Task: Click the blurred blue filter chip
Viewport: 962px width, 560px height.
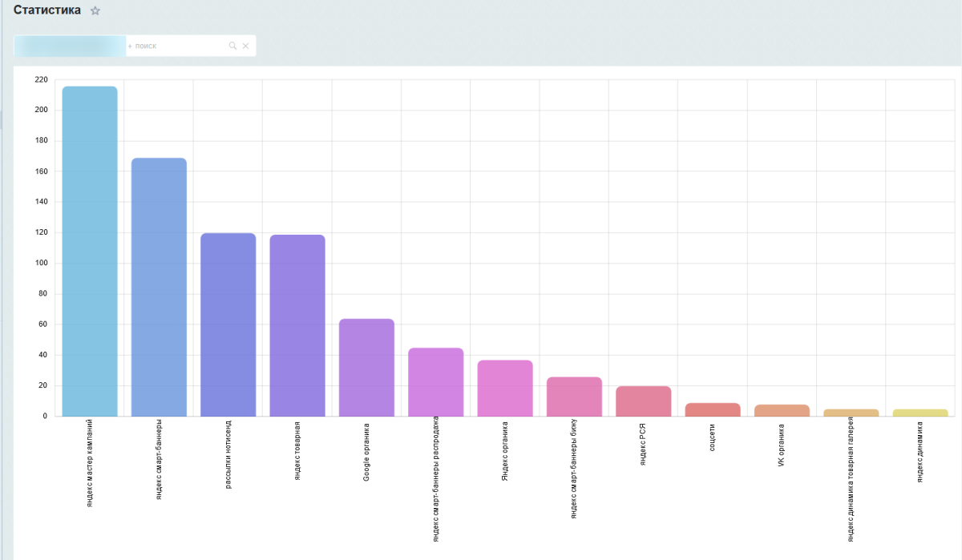Action: pyautogui.click(x=70, y=46)
